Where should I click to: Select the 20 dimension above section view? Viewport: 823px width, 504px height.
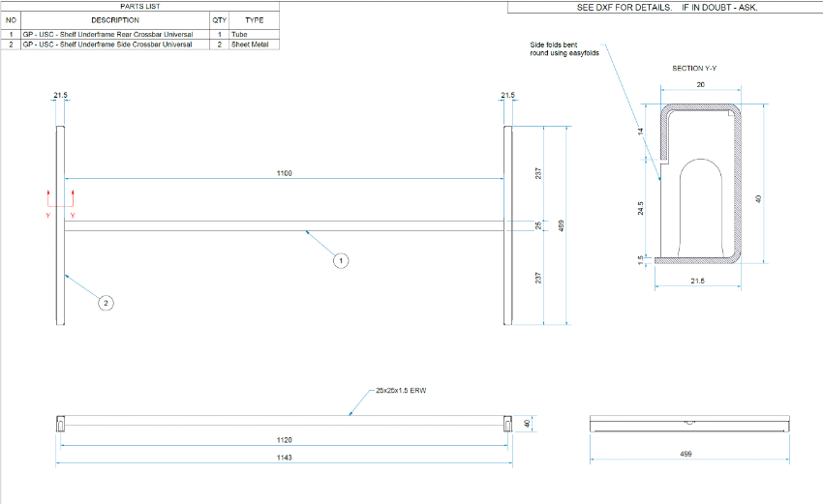coord(700,85)
